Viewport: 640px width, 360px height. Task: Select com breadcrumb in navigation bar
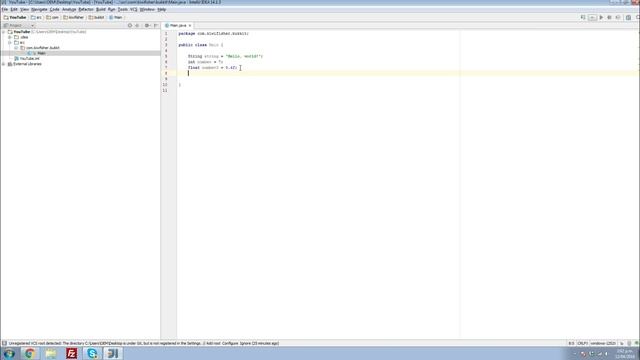coord(53,18)
